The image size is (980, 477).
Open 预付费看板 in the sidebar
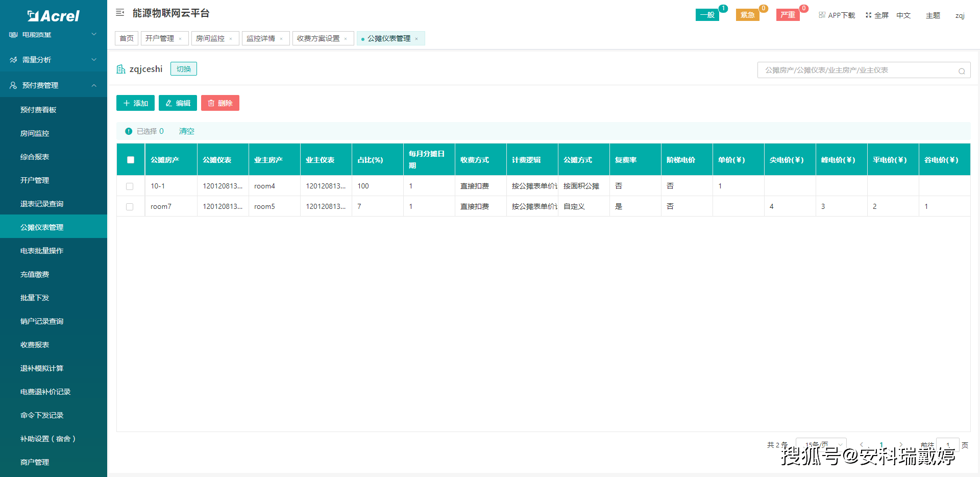(54, 110)
